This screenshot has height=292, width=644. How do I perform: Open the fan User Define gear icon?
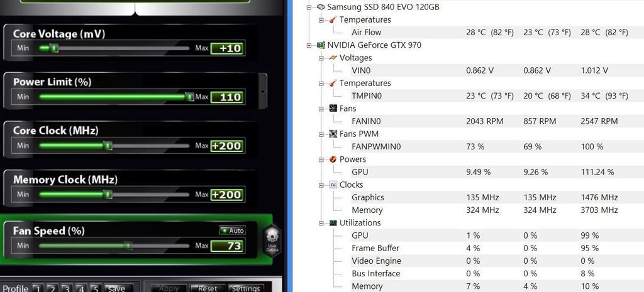272,241
